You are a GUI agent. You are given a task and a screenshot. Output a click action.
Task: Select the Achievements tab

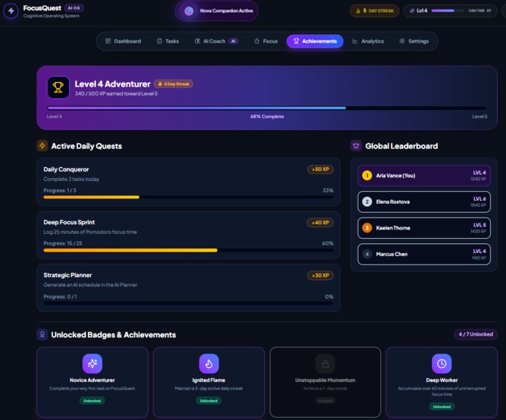click(315, 41)
